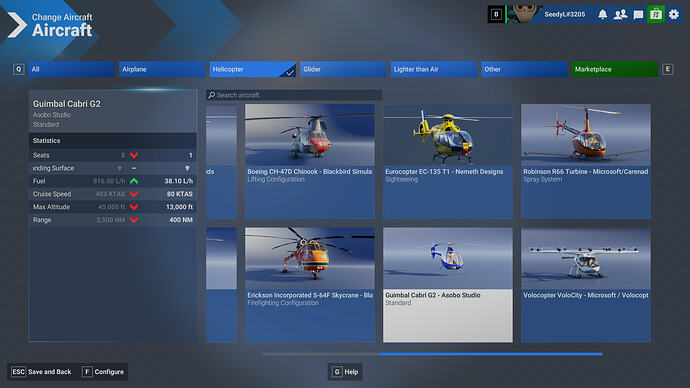Click into the Search aircraft field
This screenshot has height=388, width=690.
294,95
